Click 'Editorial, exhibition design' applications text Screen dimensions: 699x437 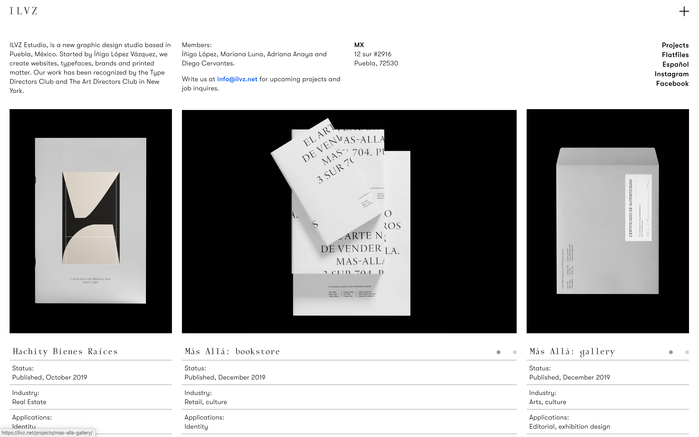569,427
